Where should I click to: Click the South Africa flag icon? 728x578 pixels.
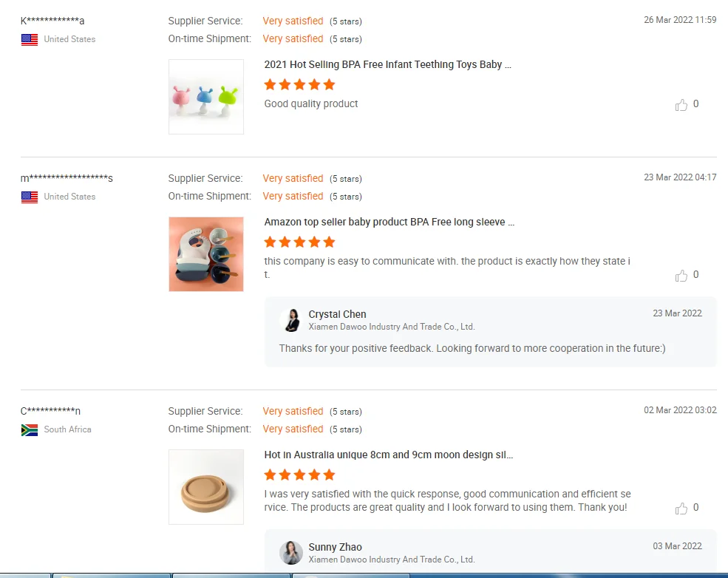[x=30, y=430]
